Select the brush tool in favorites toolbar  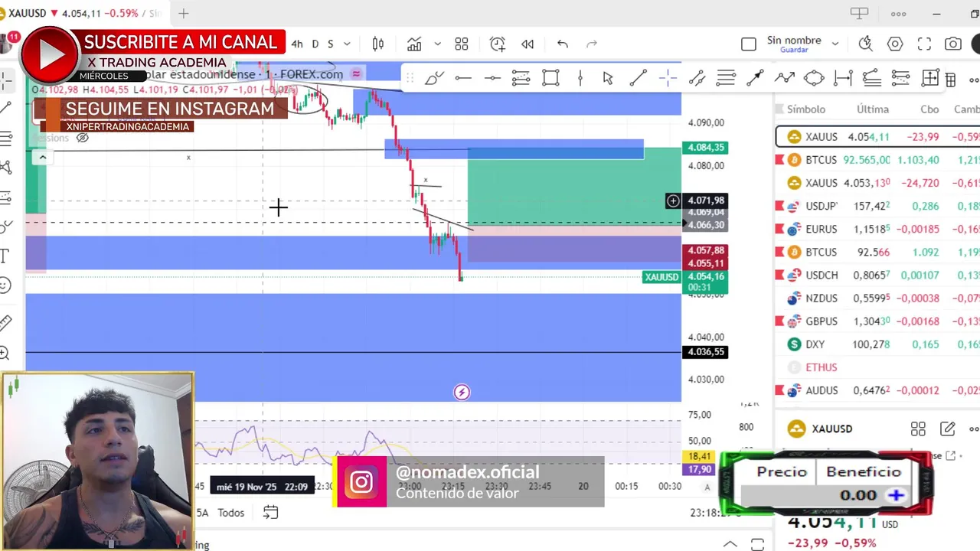click(x=434, y=78)
